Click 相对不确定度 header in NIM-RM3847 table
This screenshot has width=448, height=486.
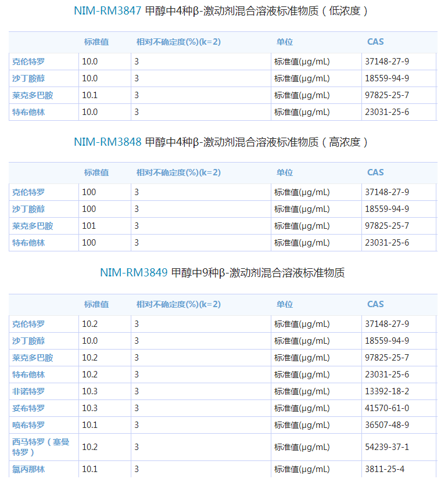(178, 42)
